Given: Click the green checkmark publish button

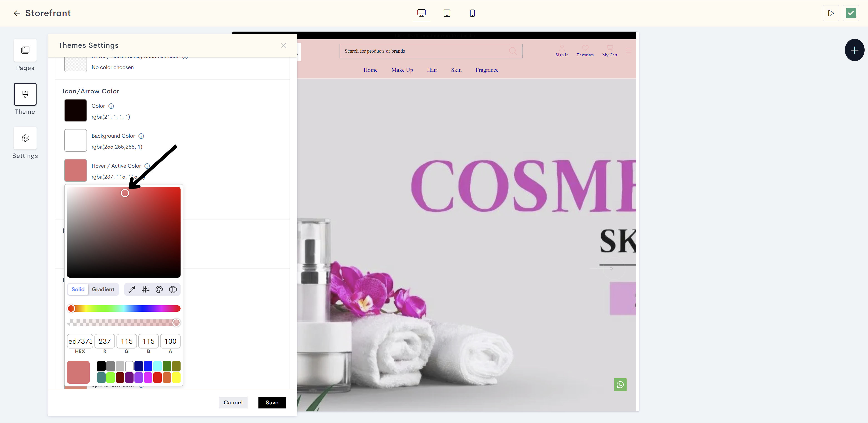Looking at the screenshot, I should click(x=851, y=13).
